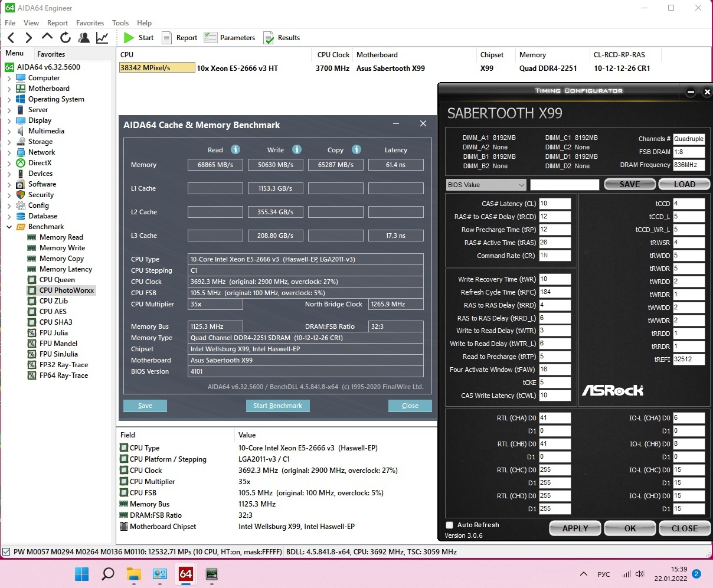
Task: Expand the Devices tree node
Action: (x=9, y=174)
